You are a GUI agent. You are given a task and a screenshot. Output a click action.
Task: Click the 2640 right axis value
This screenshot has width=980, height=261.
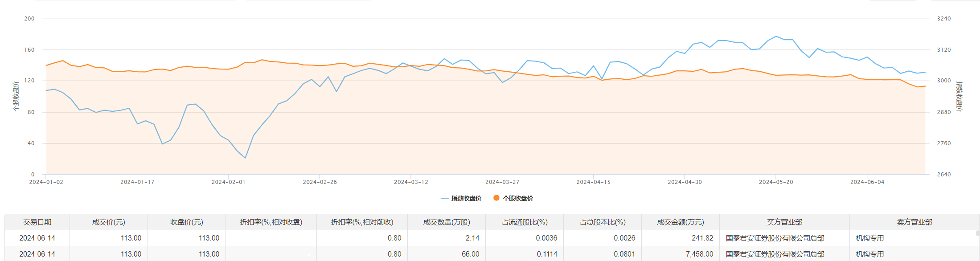tap(944, 175)
